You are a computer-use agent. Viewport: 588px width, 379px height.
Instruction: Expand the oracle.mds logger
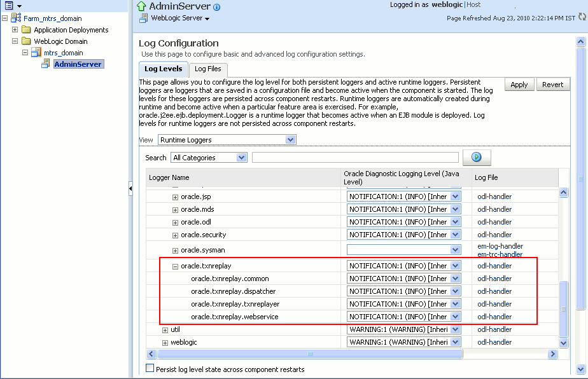tap(175, 210)
